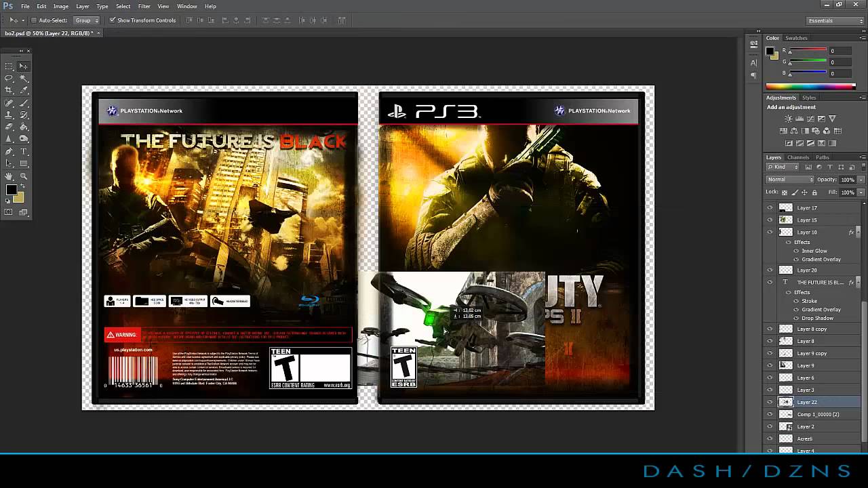Select the Horizontal Type tool
This screenshot has width=868, height=488.
tap(24, 152)
